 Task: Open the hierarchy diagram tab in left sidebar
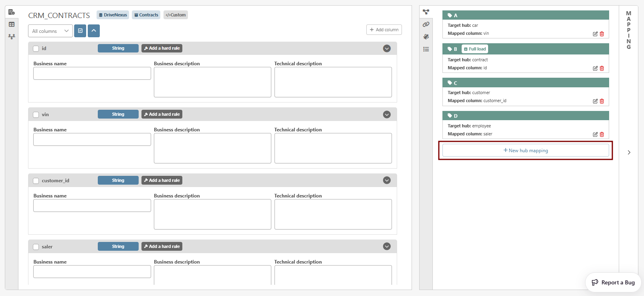click(x=12, y=36)
